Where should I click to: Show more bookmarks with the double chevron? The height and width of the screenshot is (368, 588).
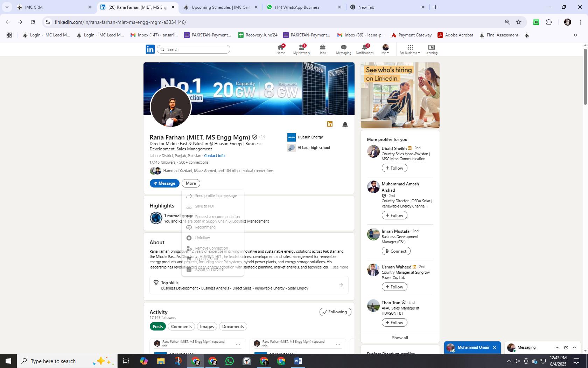point(575,35)
